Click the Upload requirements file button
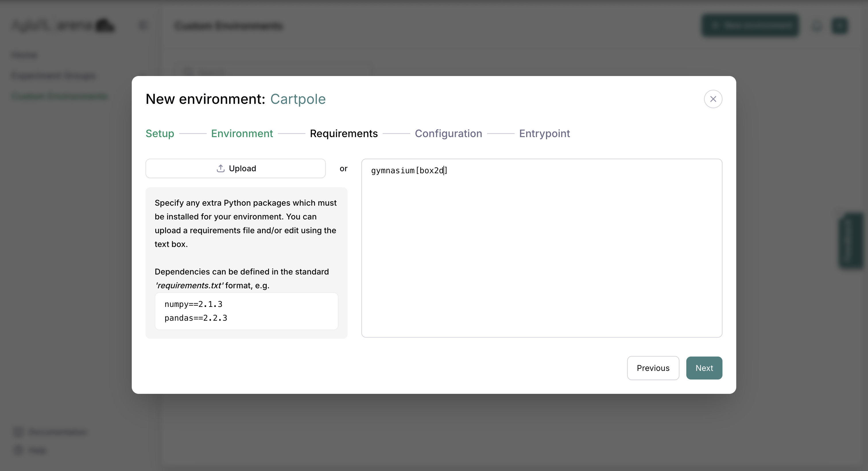The width and height of the screenshot is (868, 471). [236, 168]
